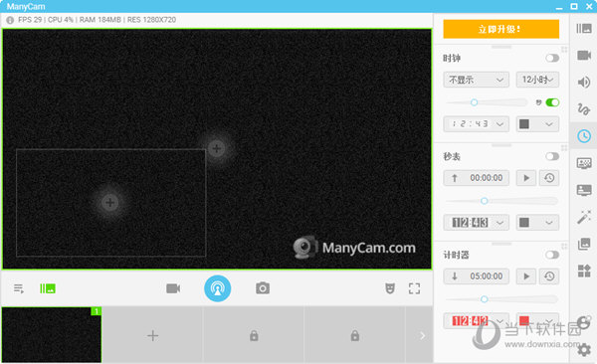Start broadcast with blue streaming button
The height and width of the screenshot is (364, 597).
[217, 288]
